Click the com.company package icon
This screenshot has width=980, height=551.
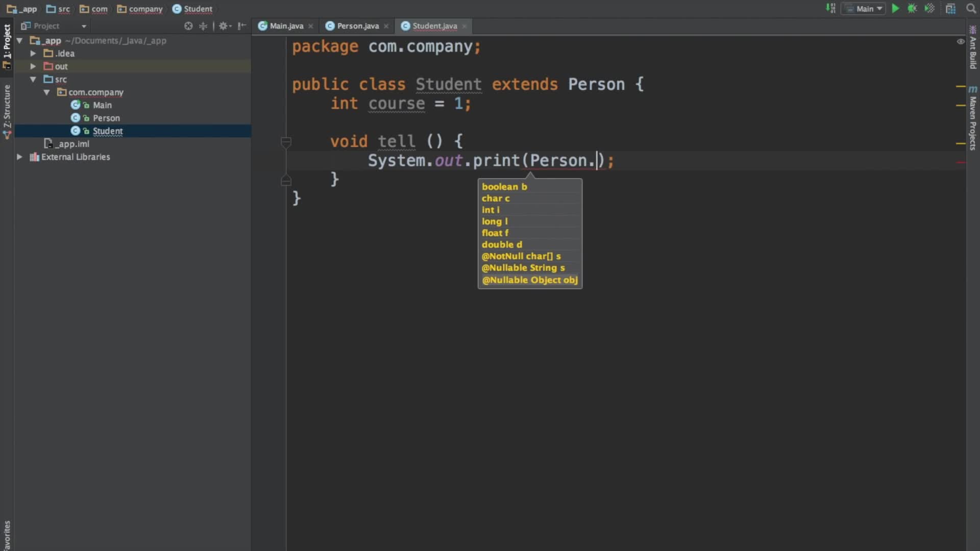pyautogui.click(x=62, y=92)
